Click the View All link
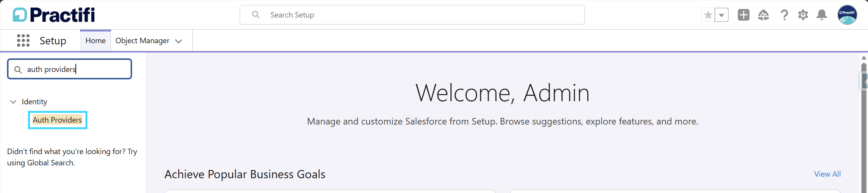This screenshot has width=868, height=193. pos(827,174)
